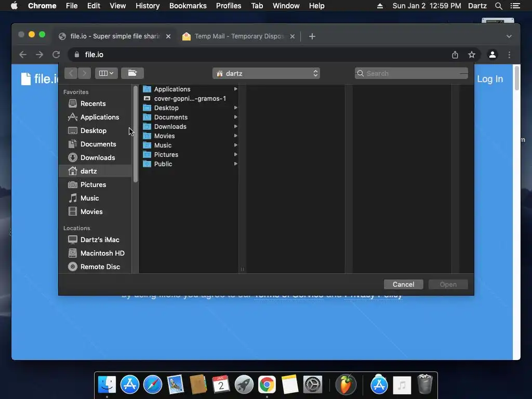Go back in file dialog
This screenshot has height=399, width=532.
(x=71, y=73)
